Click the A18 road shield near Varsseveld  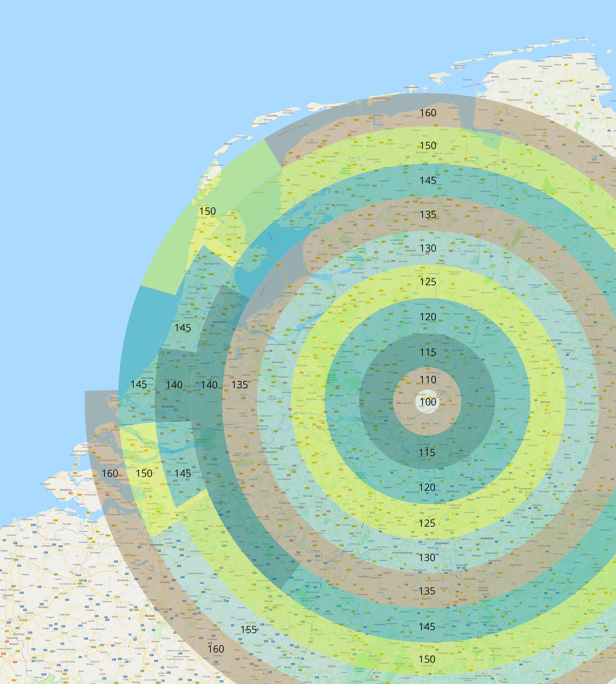click(399, 403)
